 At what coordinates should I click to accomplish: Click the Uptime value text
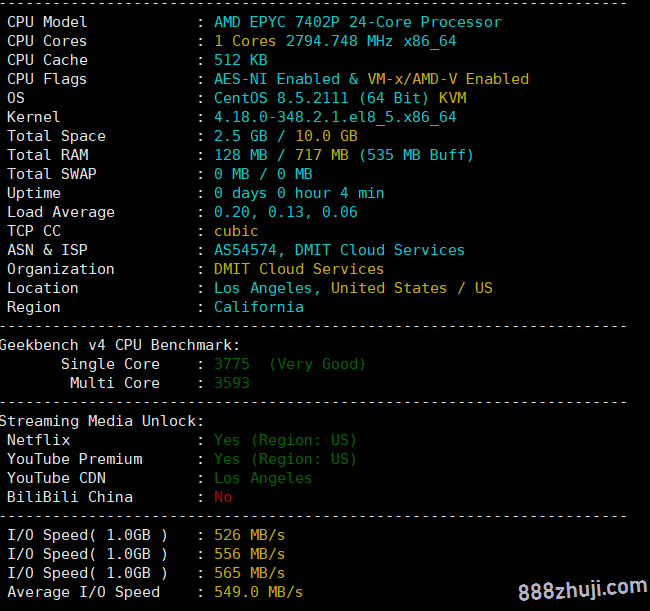298,193
